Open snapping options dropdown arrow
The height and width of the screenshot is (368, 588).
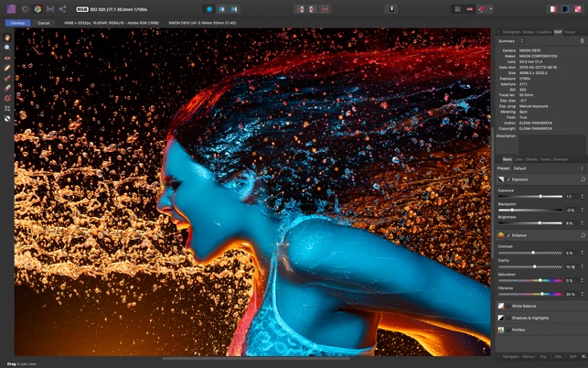pos(491,9)
